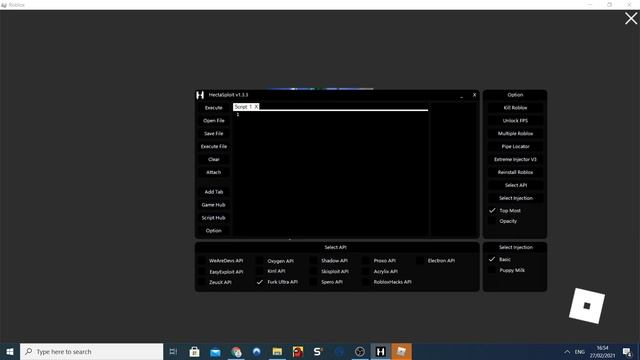This screenshot has width=640, height=360.
Task: Click the Multiple Roblox button
Action: [515, 133]
